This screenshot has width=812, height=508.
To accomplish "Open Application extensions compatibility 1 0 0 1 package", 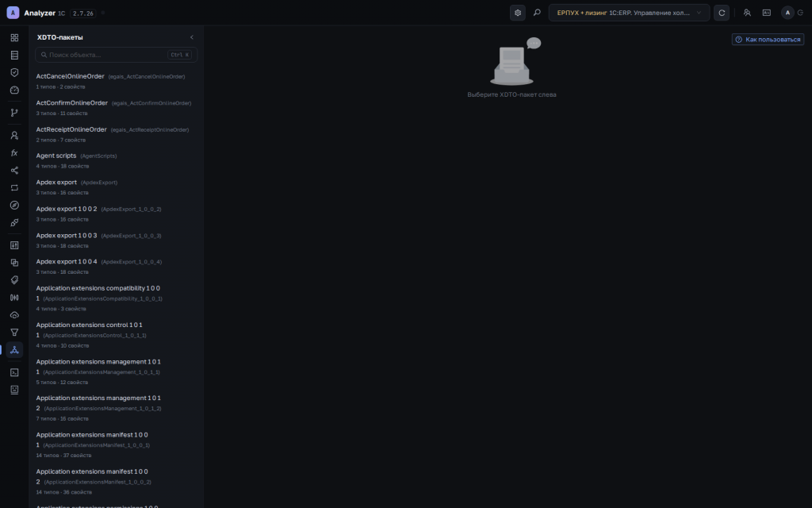I will tap(116, 298).
